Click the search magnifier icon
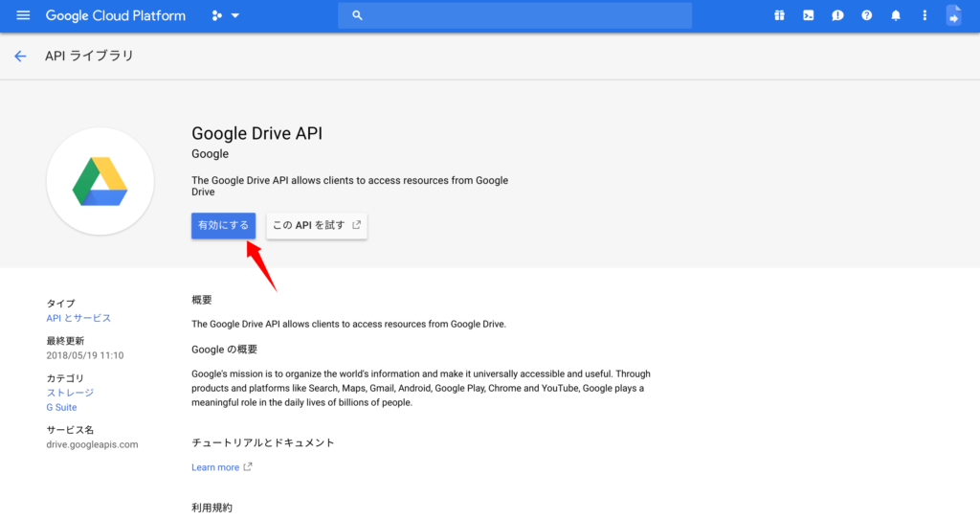Screen dimensions: 980x520 [x=357, y=15]
